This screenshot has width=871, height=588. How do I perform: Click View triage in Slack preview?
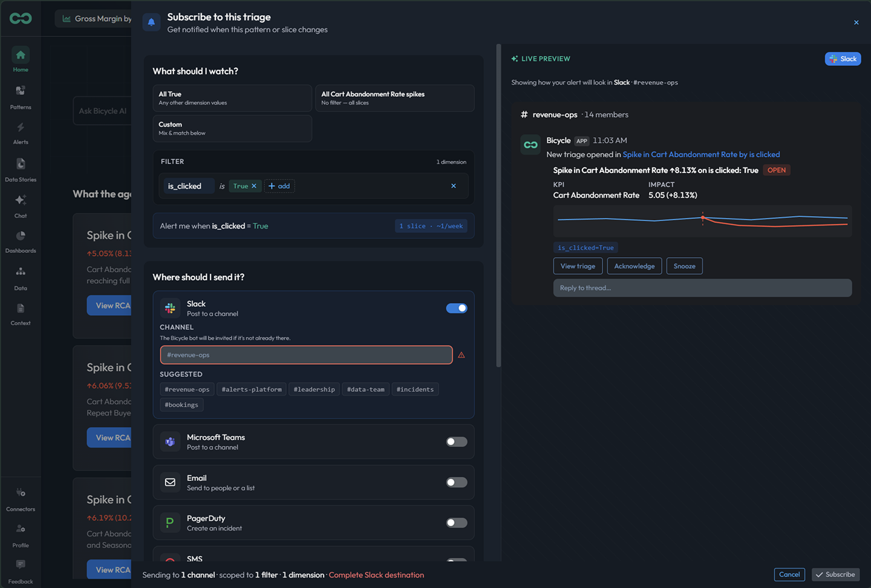click(578, 266)
